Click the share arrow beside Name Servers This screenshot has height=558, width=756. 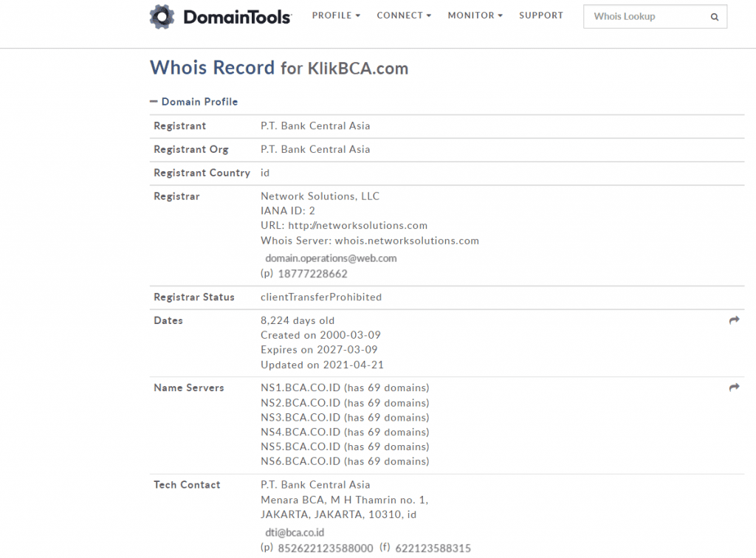[734, 387]
